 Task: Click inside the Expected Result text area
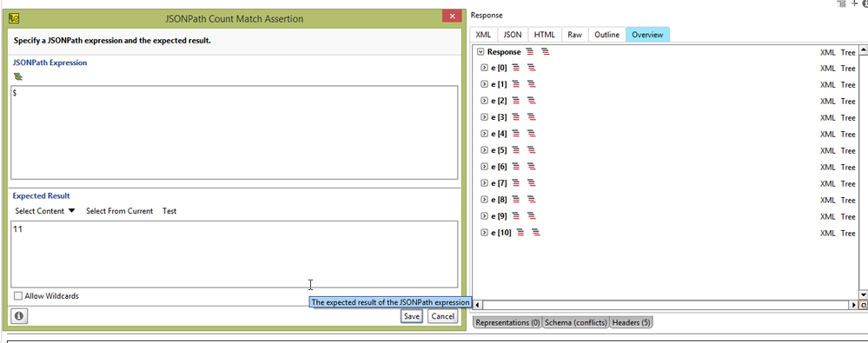235,254
